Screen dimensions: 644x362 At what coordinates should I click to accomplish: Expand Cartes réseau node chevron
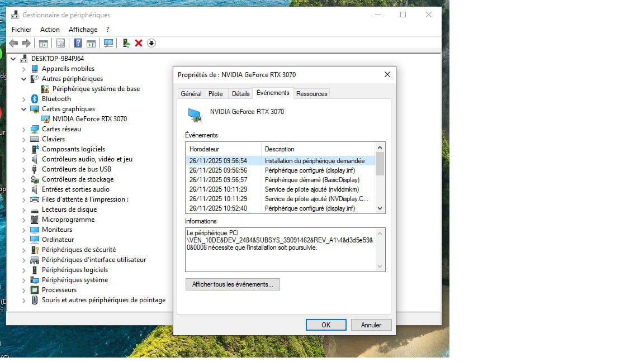tap(24, 129)
